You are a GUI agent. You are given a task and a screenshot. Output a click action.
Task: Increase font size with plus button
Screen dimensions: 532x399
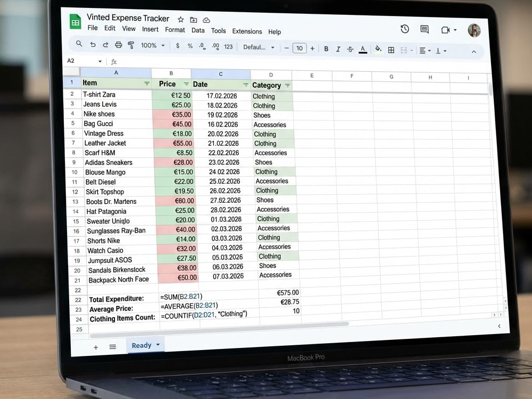(x=312, y=48)
